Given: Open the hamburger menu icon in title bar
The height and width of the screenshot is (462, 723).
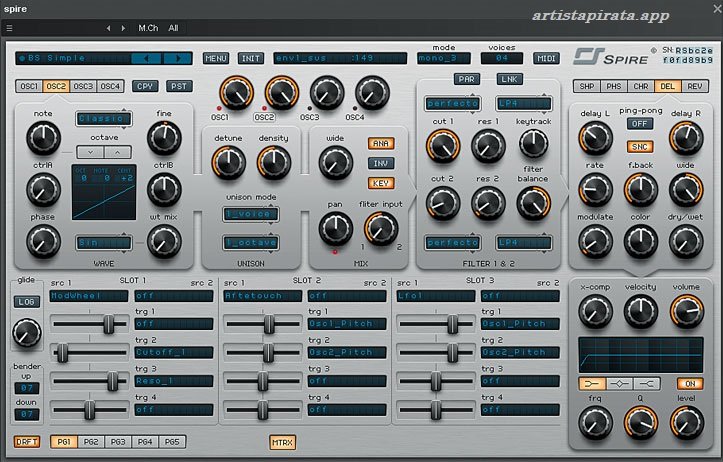Looking at the screenshot, I should pyautogui.click(x=9, y=28).
